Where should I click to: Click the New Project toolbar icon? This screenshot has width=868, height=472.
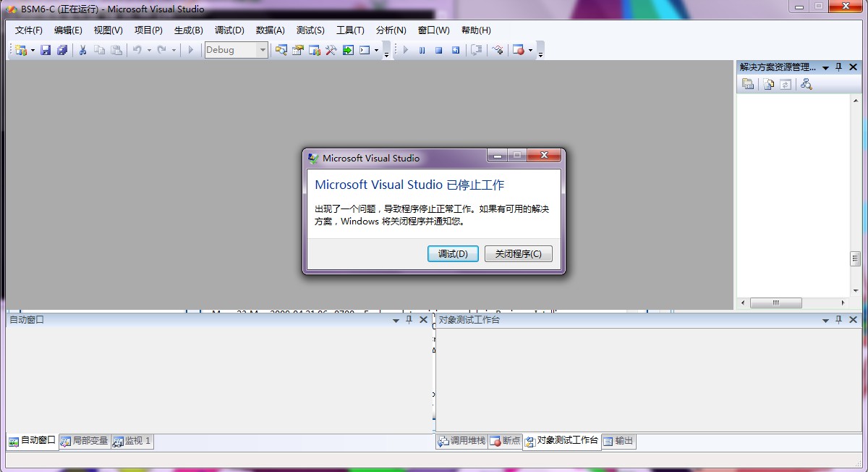point(20,50)
